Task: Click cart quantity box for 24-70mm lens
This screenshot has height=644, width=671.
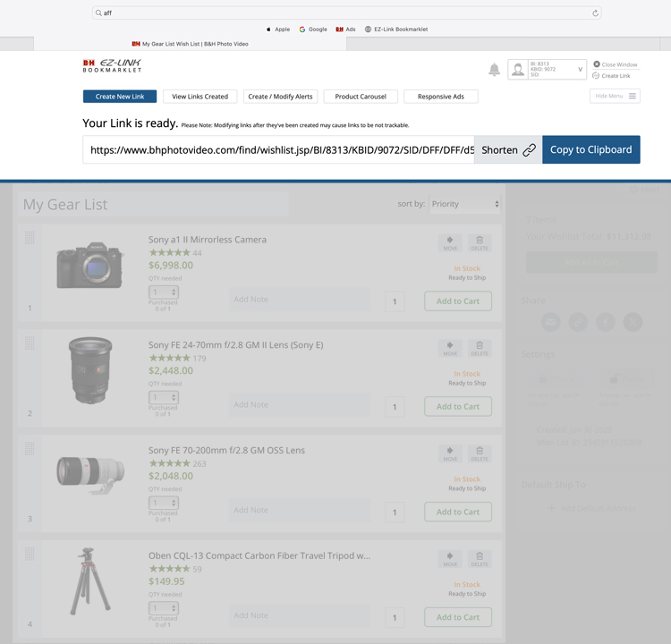Action: tap(395, 407)
